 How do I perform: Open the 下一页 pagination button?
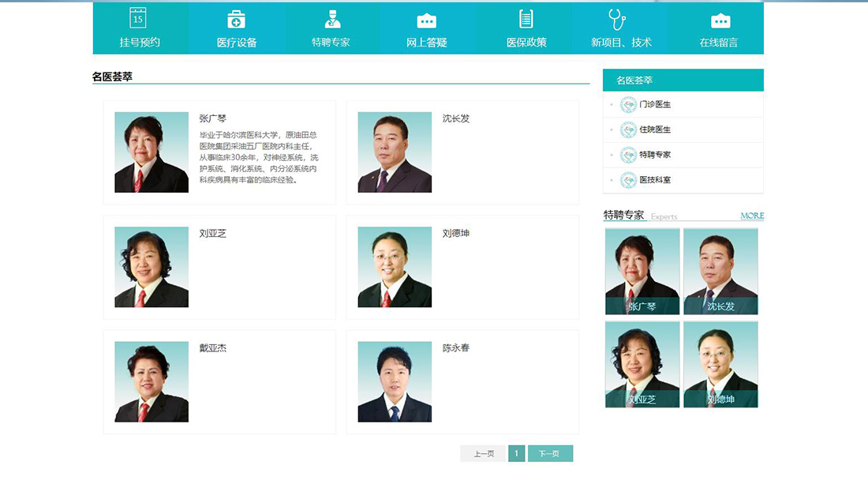550,453
